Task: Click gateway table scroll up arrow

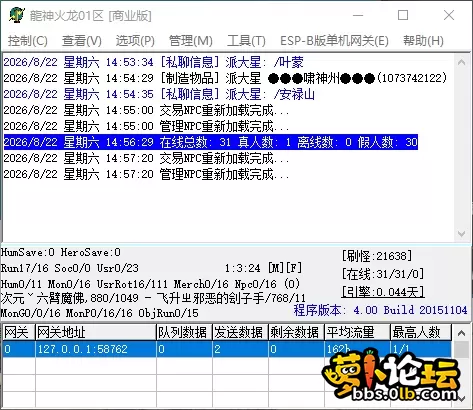Action: [x=462, y=333]
